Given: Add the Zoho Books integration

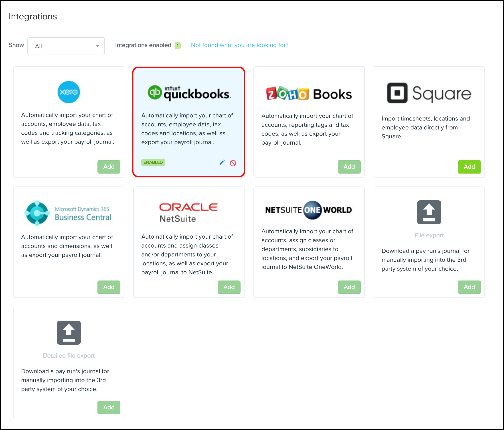Looking at the screenshot, I should pyautogui.click(x=349, y=167).
